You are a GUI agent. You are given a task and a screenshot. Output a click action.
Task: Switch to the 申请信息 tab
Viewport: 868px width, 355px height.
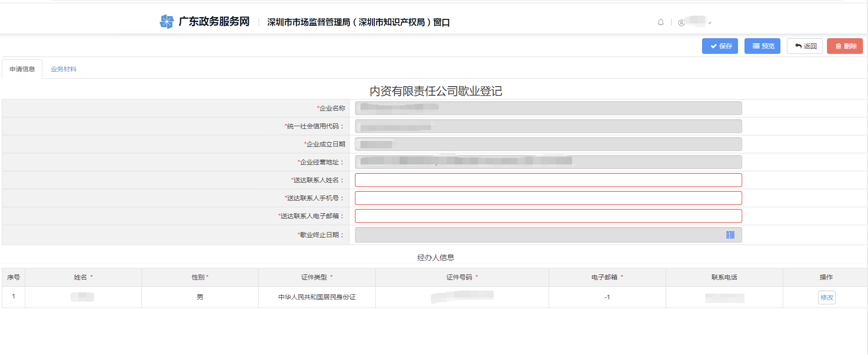[x=22, y=69]
